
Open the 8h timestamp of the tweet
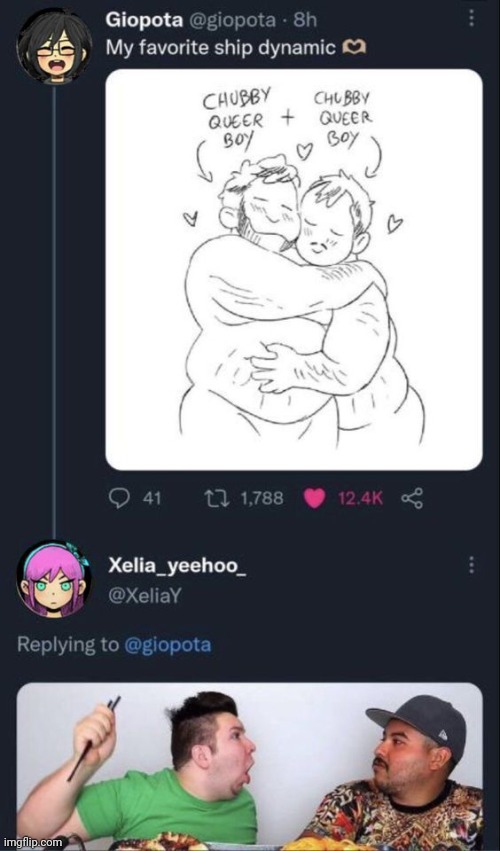(305, 20)
